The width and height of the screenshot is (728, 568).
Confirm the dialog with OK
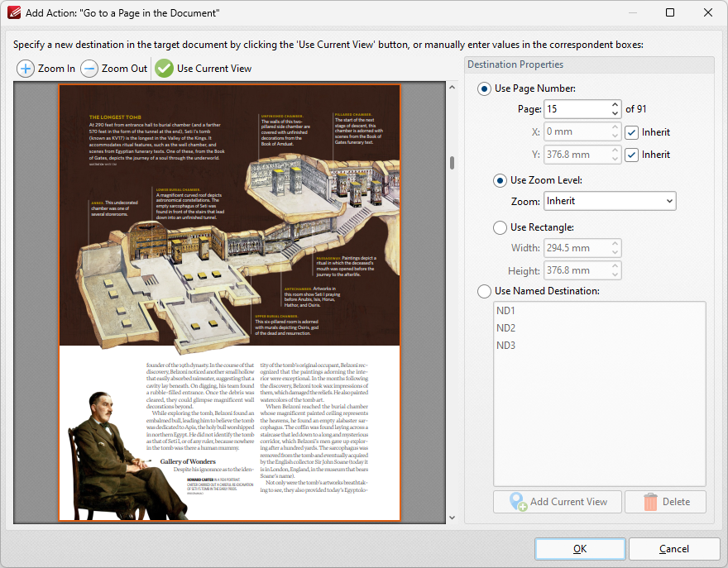click(x=580, y=549)
